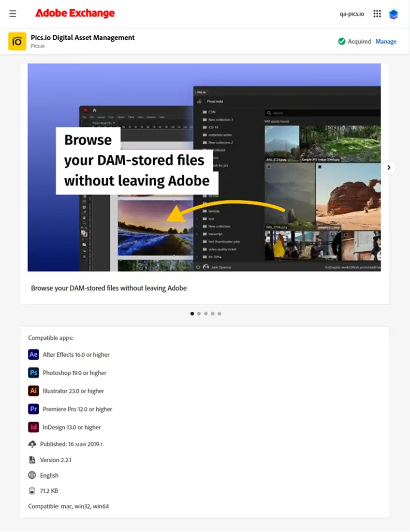Click the published date cloud icon
The height and width of the screenshot is (532, 410).
click(32, 444)
